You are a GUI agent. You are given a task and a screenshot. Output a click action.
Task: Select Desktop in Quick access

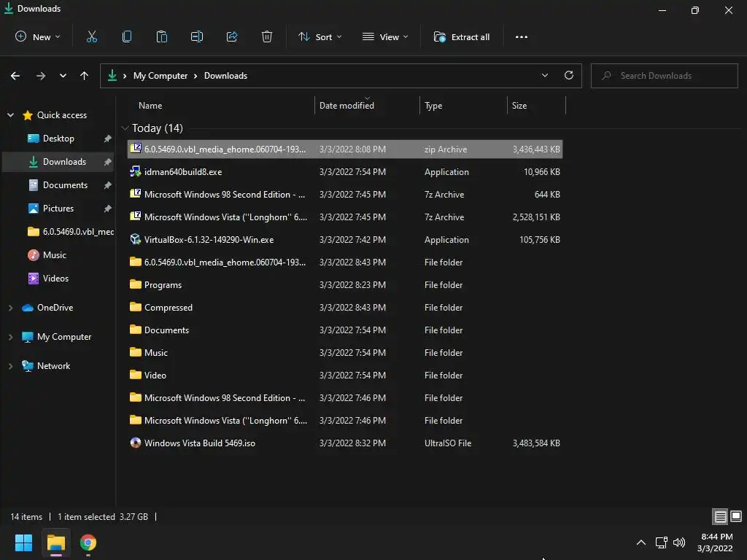pyautogui.click(x=58, y=139)
